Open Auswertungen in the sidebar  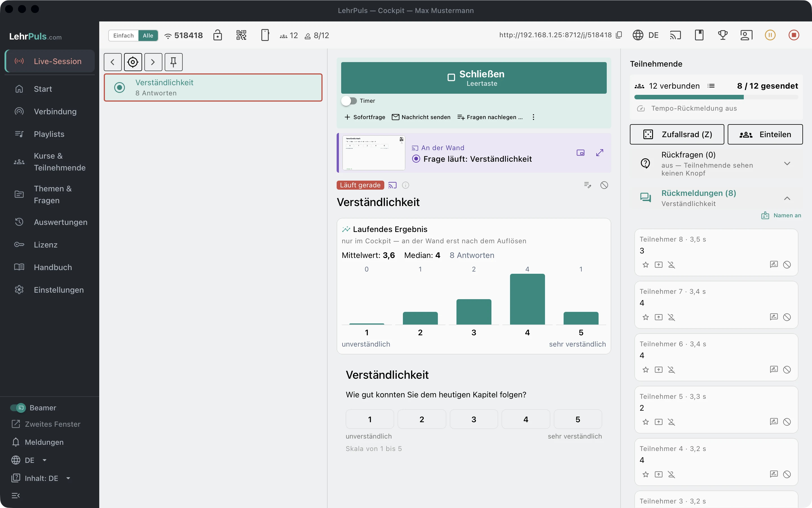[x=50, y=222]
